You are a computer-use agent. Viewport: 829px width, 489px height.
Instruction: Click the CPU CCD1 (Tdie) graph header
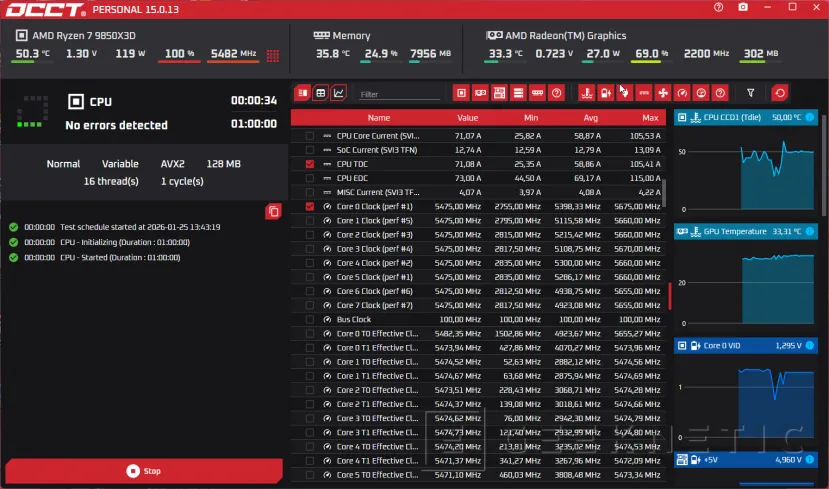(x=746, y=117)
